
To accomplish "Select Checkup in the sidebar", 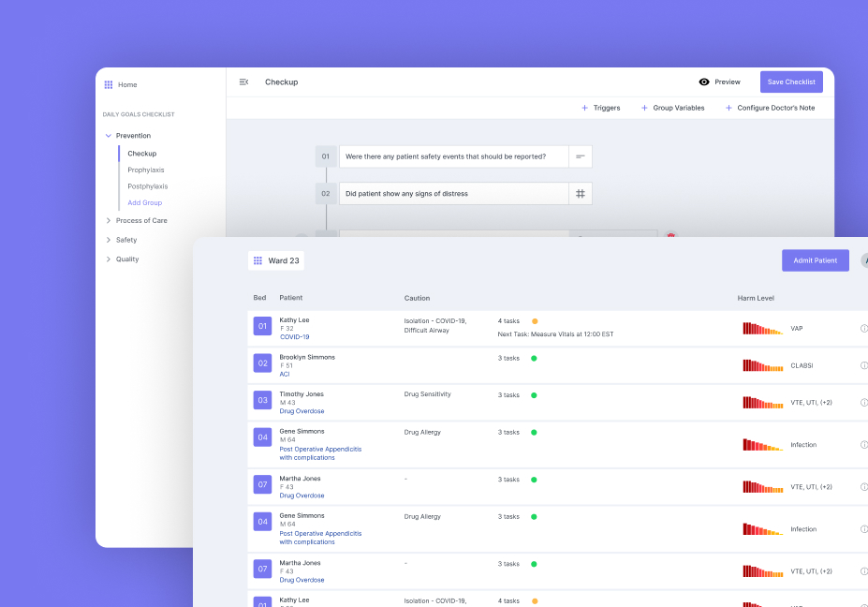I will click(142, 154).
